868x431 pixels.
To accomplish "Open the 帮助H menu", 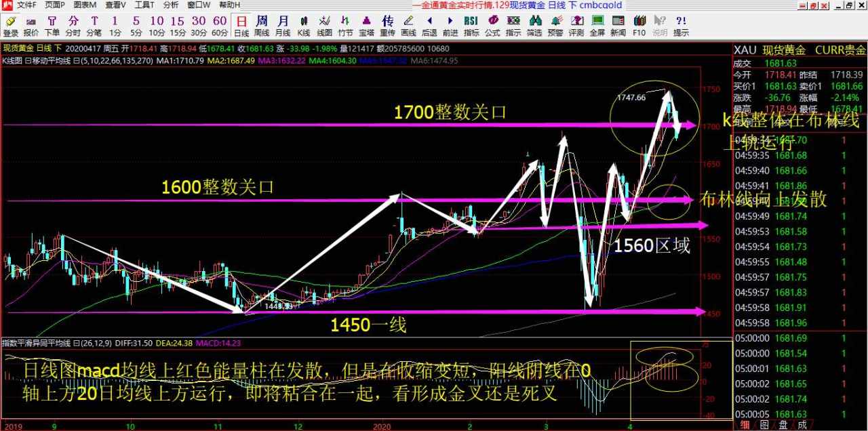I will click(x=230, y=5).
